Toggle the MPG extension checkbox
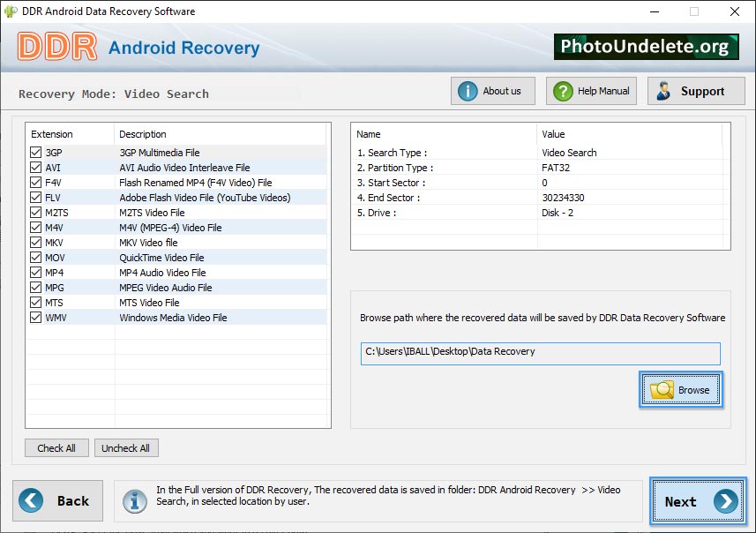The height and width of the screenshot is (533, 756). (35, 287)
